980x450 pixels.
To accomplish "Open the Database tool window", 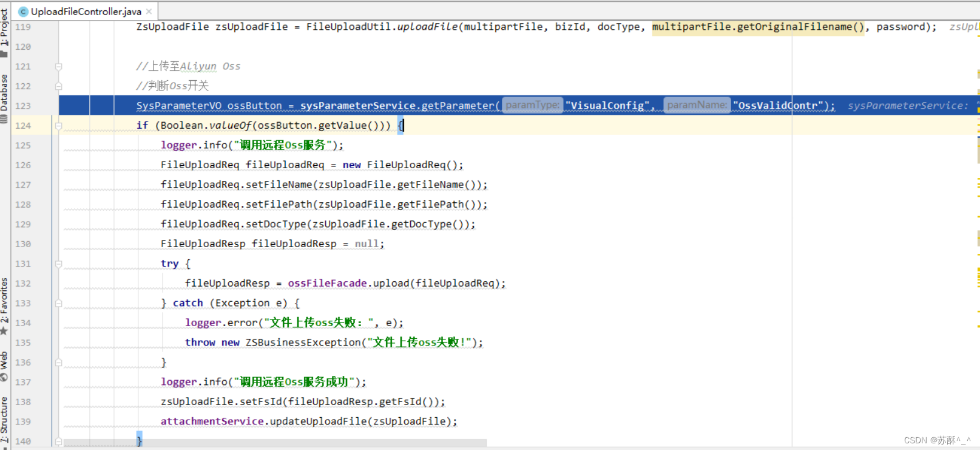I will click(x=4, y=98).
